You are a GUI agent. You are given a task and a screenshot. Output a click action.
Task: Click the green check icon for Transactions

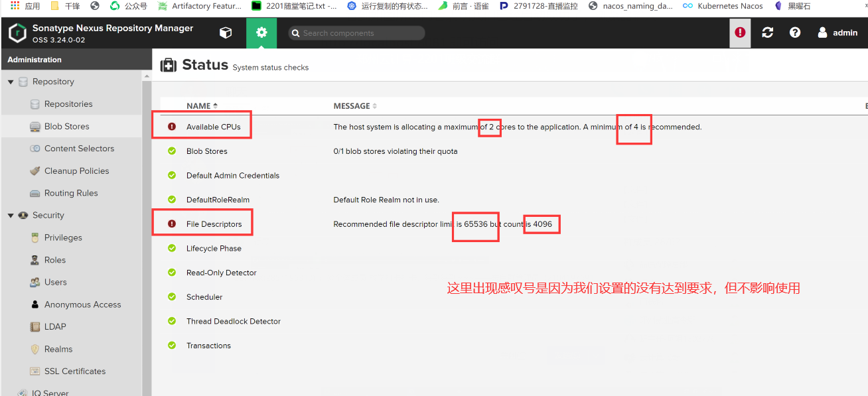pos(172,345)
